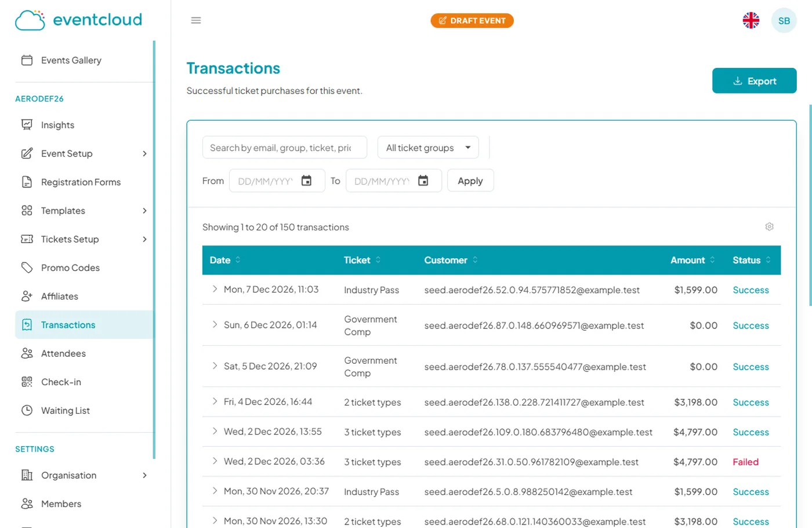Click the Check-in QR code icon
Viewport: 812px width, 528px height.
click(x=27, y=382)
